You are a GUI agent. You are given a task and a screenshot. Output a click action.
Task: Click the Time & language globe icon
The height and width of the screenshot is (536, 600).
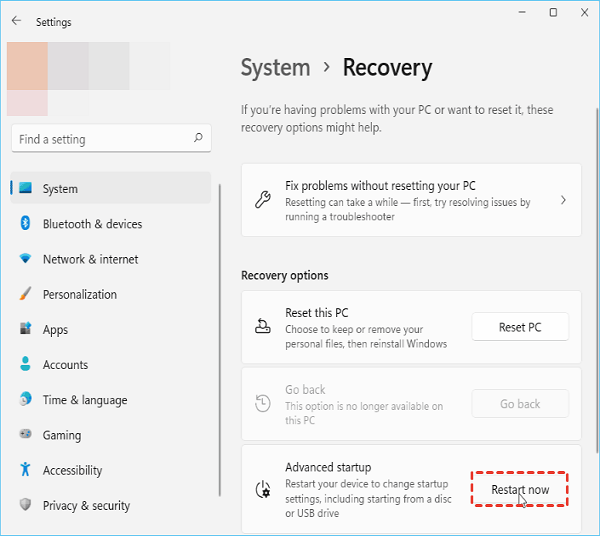(x=25, y=399)
